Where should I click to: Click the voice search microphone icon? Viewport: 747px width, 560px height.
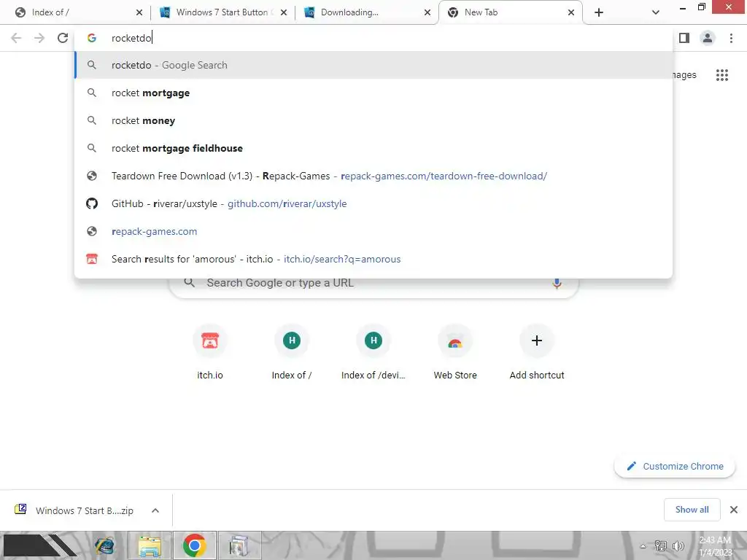tap(557, 284)
